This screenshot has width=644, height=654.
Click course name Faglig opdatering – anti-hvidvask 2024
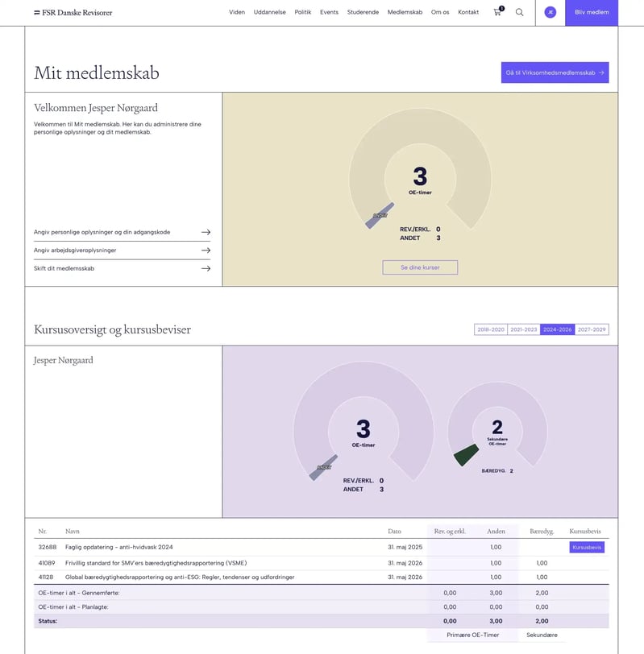119,547
